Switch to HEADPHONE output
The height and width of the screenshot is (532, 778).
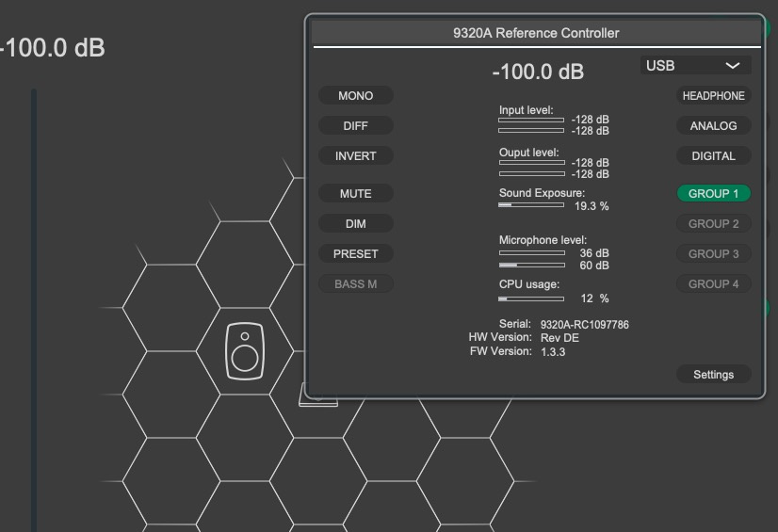tap(714, 96)
